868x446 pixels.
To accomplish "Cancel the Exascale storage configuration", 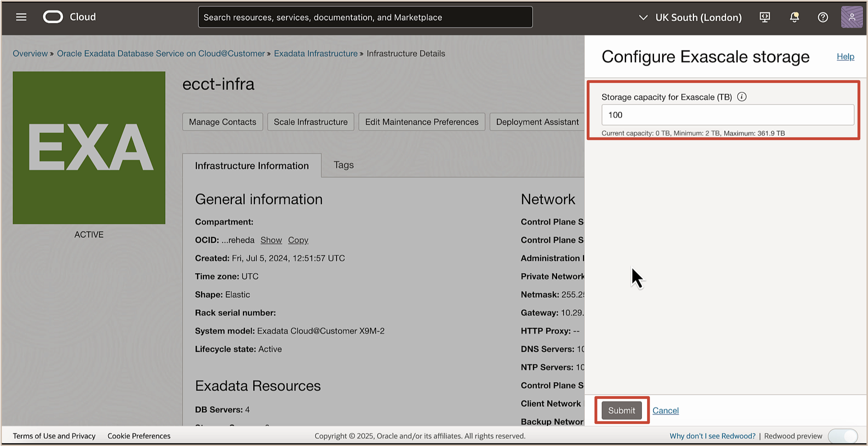I will [666, 410].
